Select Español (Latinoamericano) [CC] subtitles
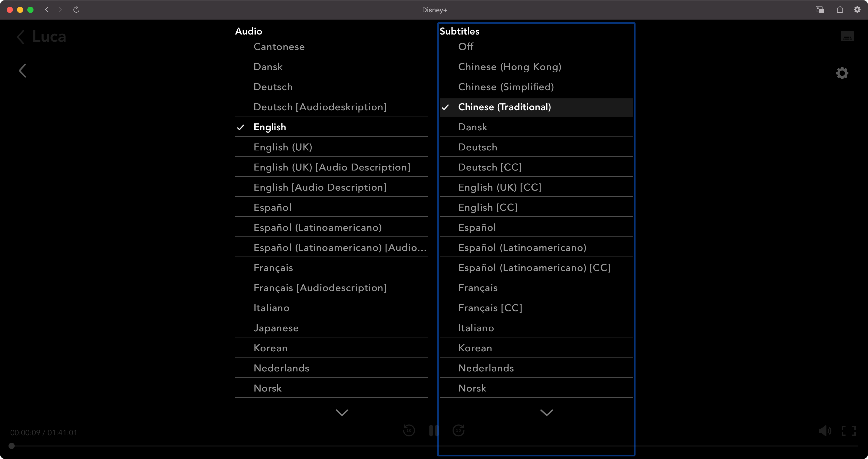 [536, 268]
